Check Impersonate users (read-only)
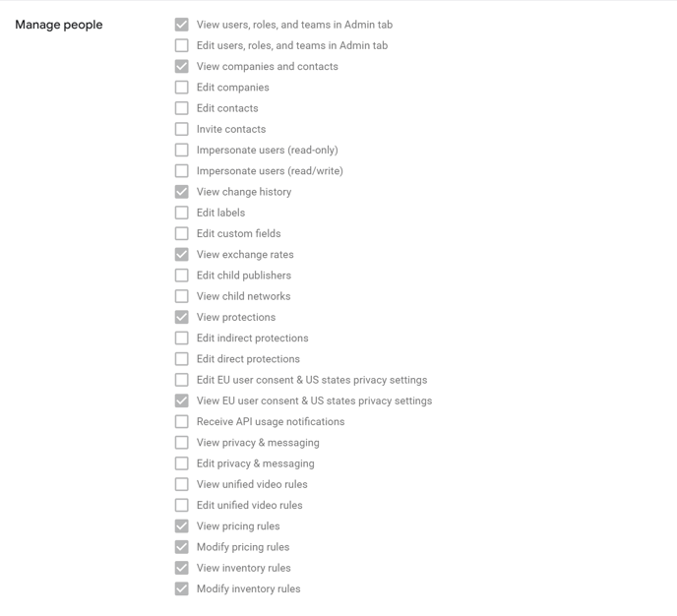Viewport: 677px width, 616px height. point(182,150)
